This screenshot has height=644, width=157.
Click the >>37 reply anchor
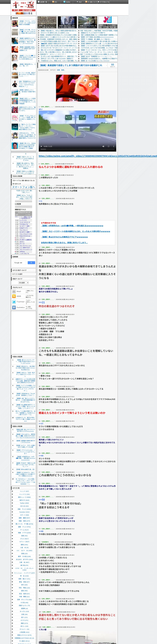pos(41,424)
